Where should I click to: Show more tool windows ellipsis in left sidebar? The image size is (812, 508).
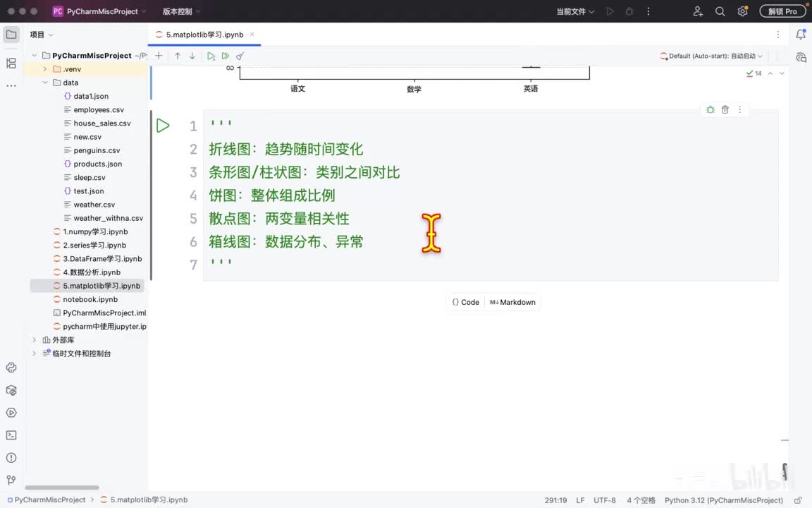click(x=11, y=85)
